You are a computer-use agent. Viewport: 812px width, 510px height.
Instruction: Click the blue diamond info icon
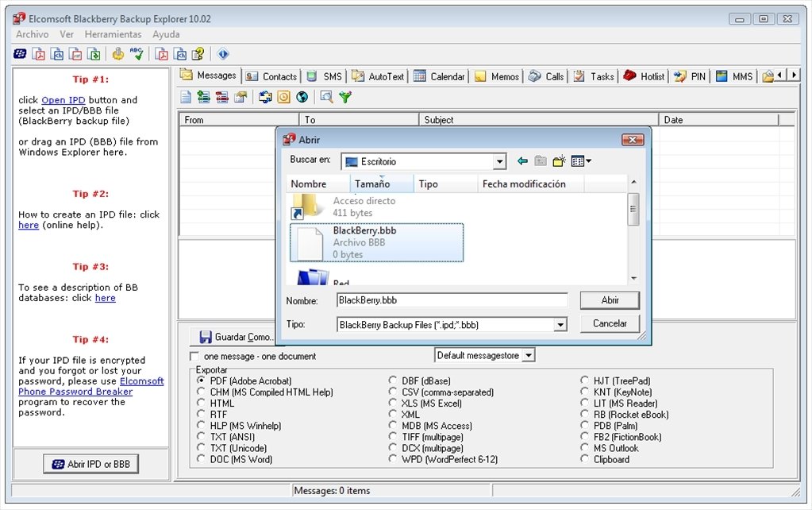pos(223,53)
